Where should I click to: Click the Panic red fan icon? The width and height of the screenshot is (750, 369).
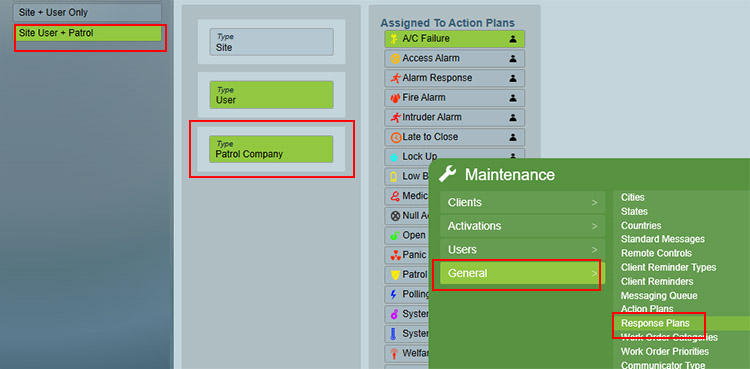(395, 255)
